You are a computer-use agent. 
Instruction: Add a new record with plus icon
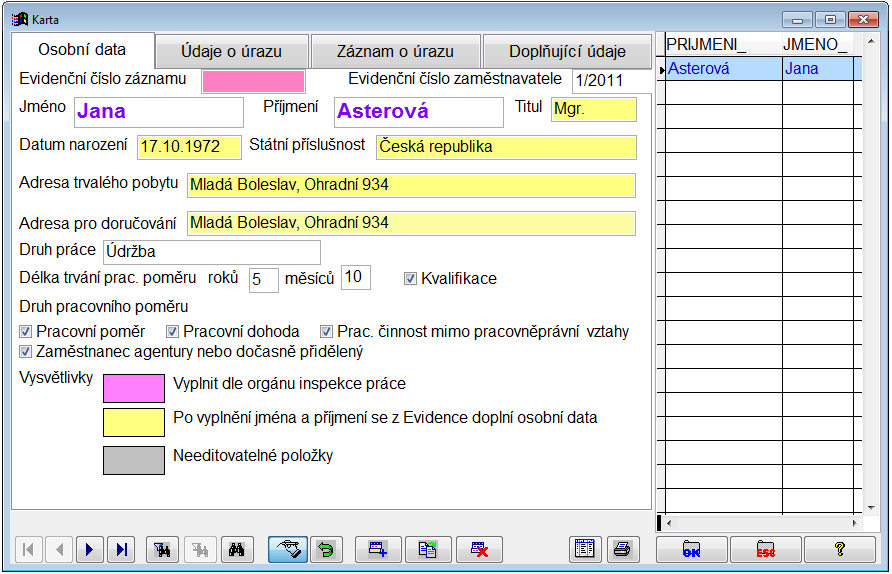[x=377, y=549]
